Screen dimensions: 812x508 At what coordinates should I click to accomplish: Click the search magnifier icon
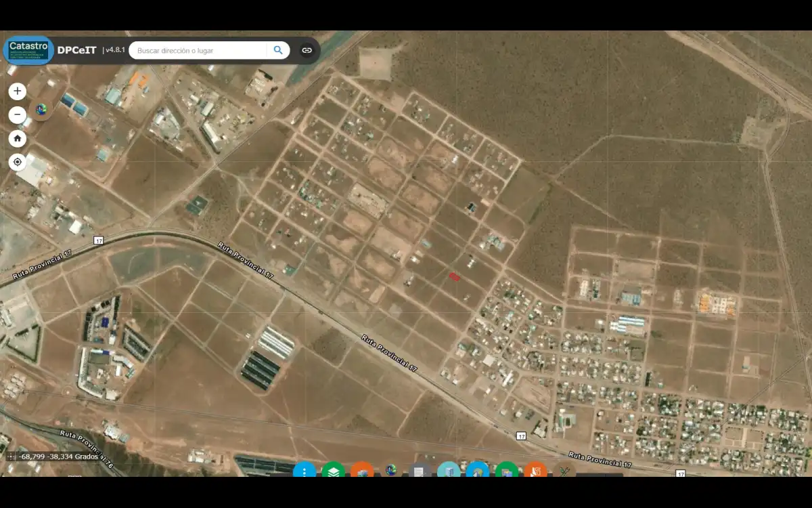(278, 50)
